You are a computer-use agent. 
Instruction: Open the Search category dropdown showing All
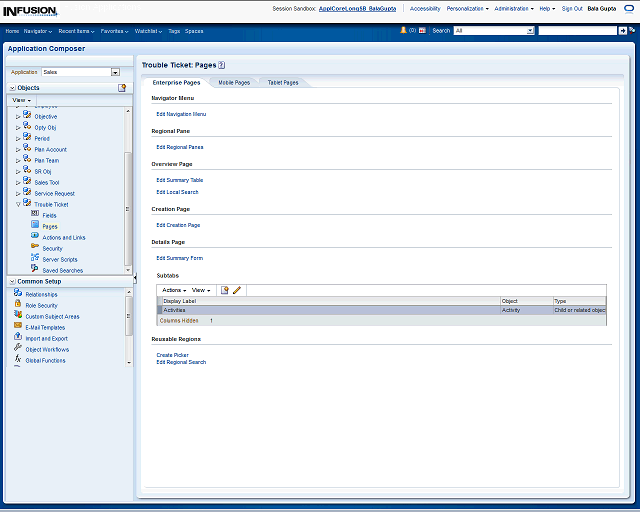click(x=530, y=31)
